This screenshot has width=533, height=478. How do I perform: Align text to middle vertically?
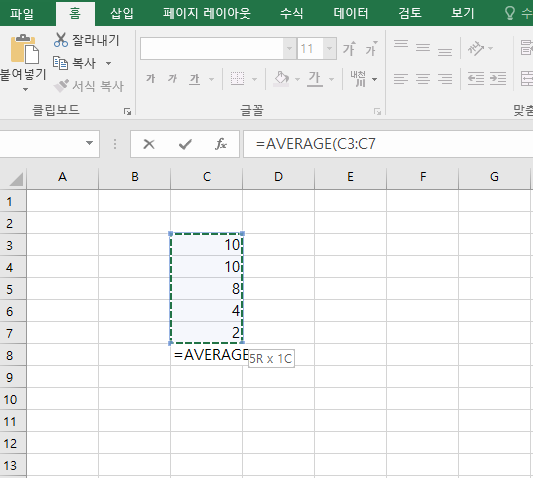click(423, 48)
